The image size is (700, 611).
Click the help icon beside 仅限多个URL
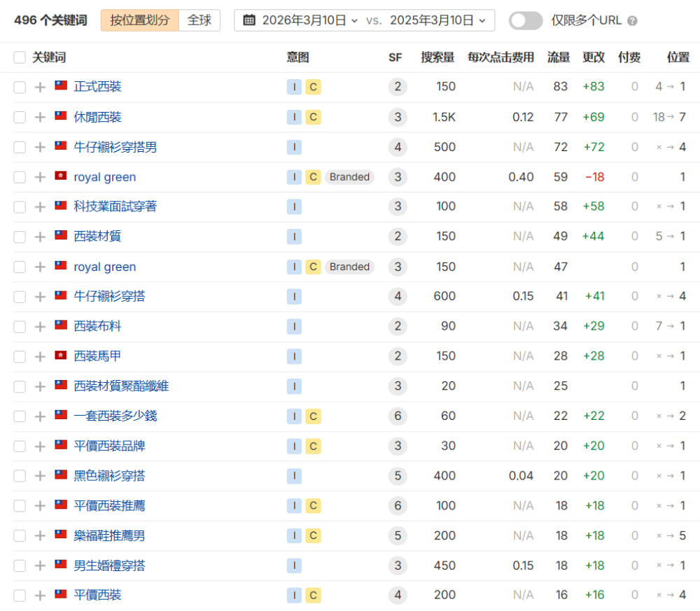point(632,21)
